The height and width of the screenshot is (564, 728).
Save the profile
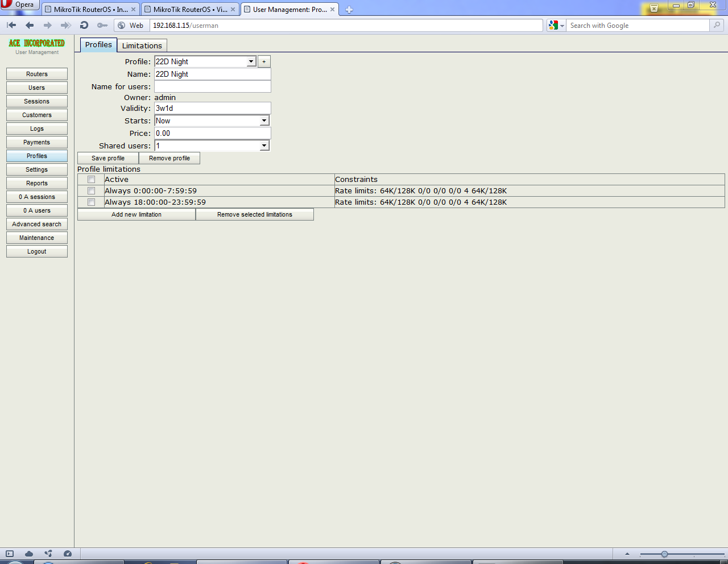coord(108,158)
